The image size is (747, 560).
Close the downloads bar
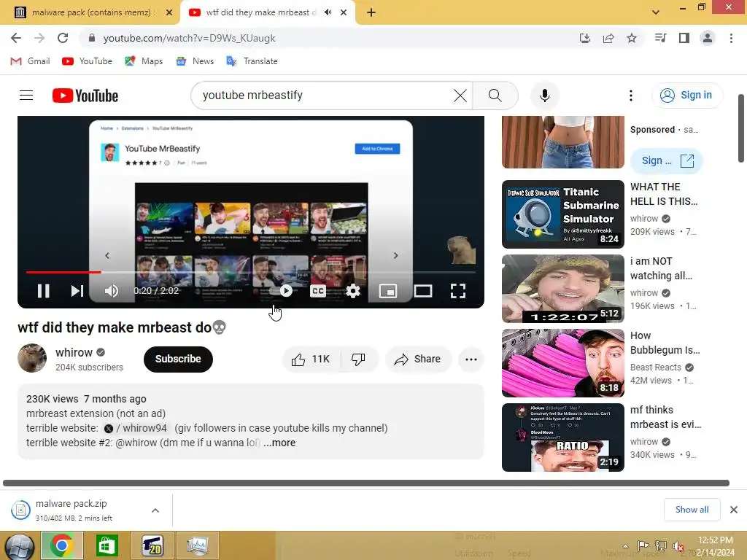click(734, 510)
